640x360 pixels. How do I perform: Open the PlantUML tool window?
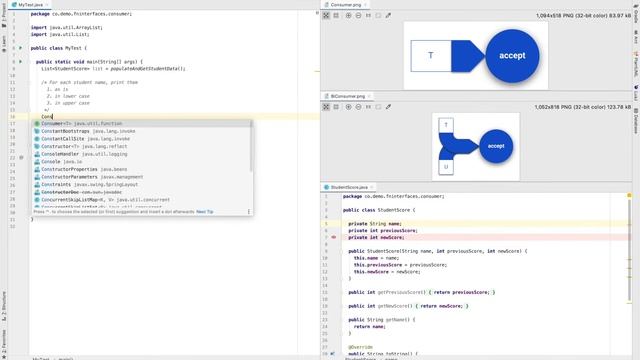636,64
